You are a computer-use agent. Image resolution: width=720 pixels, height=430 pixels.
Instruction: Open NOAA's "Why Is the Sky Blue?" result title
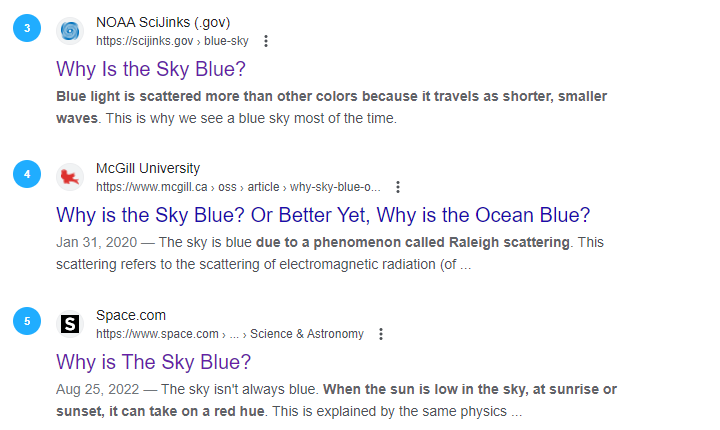[x=151, y=70]
